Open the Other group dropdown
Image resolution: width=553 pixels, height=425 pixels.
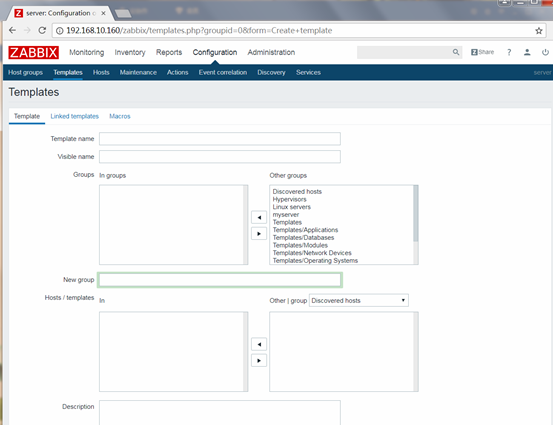[x=359, y=300]
